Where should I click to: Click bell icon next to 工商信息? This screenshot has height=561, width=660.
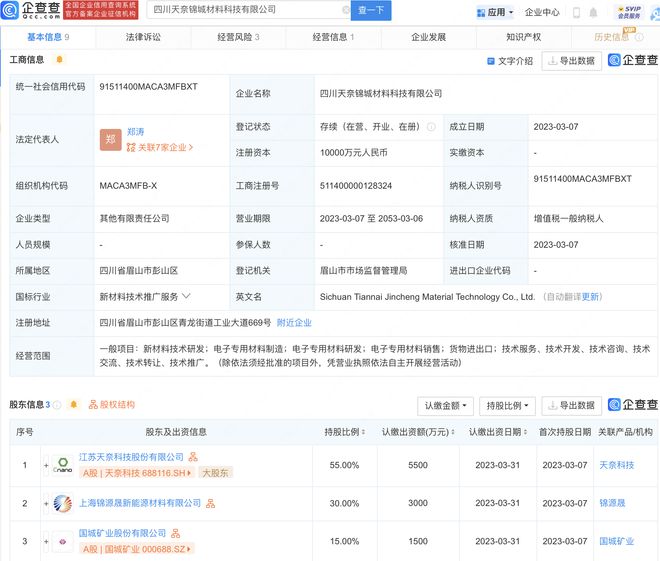point(59,59)
